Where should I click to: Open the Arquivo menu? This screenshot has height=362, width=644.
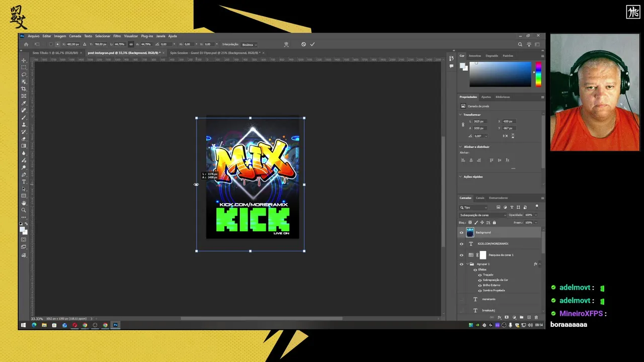(34, 36)
